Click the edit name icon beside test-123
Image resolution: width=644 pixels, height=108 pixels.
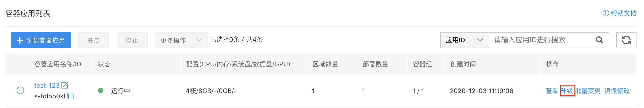(x=65, y=85)
